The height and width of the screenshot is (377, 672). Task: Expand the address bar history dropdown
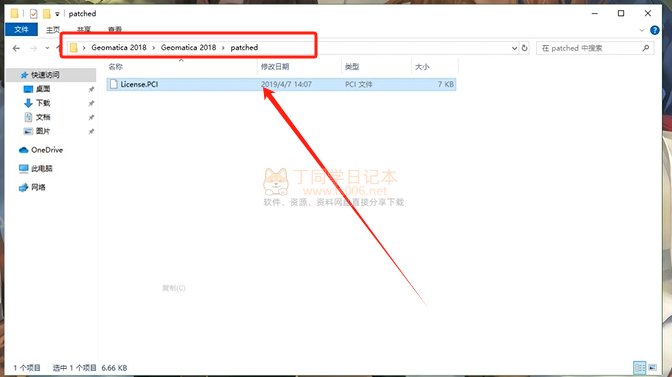[x=514, y=48]
